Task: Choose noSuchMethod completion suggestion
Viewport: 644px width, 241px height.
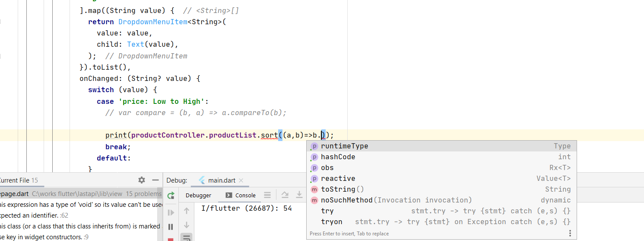Action: coord(441,200)
